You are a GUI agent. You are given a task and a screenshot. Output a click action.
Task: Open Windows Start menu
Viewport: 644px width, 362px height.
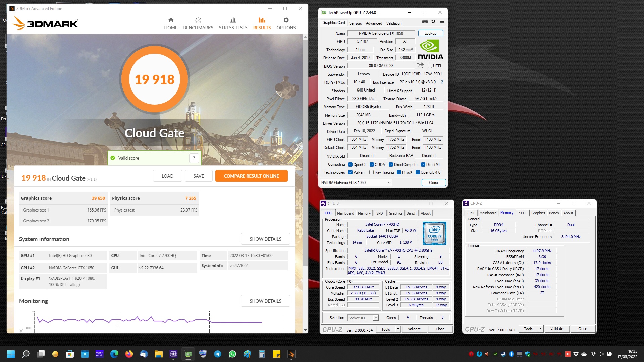[11, 354]
